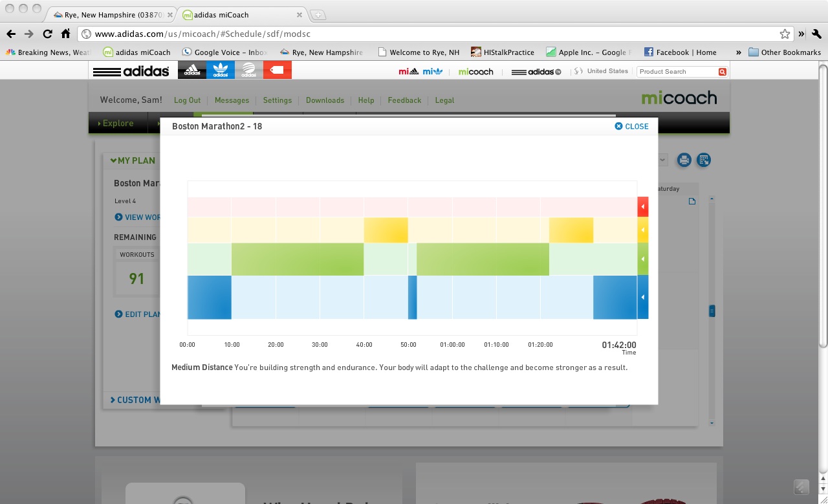Click the green zone arrow marker
The height and width of the screenshot is (504, 828).
click(643, 259)
